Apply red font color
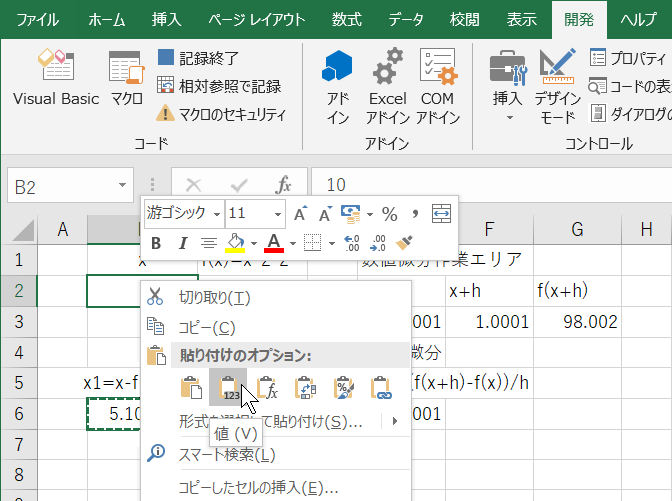 tap(274, 243)
